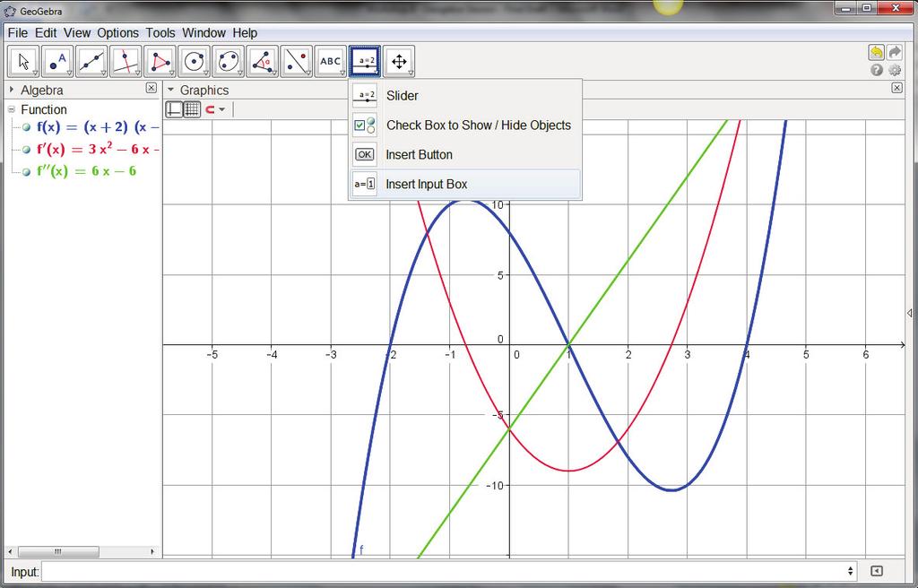
Task: Open the New Point tool's submenu triangle
Action: click(x=69, y=73)
